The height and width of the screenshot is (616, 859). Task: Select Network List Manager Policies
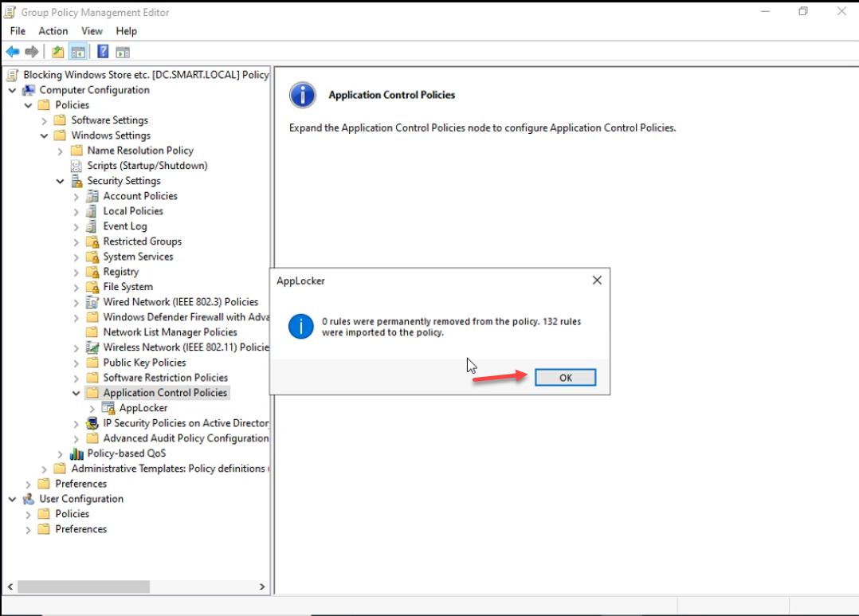point(171,332)
